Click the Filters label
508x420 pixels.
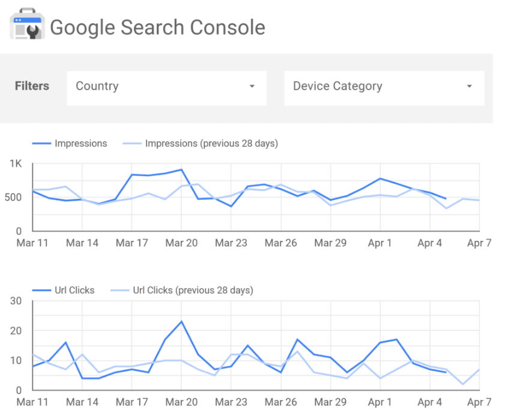pyautogui.click(x=32, y=87)
